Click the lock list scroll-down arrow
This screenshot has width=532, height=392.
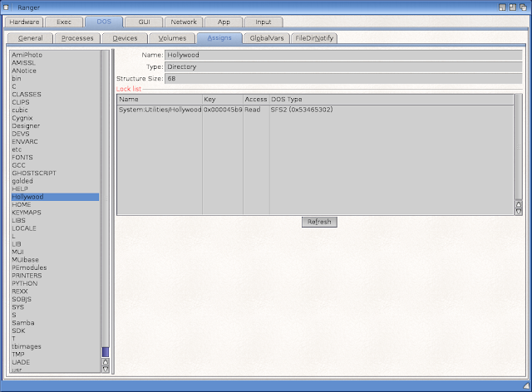[519, 212]
